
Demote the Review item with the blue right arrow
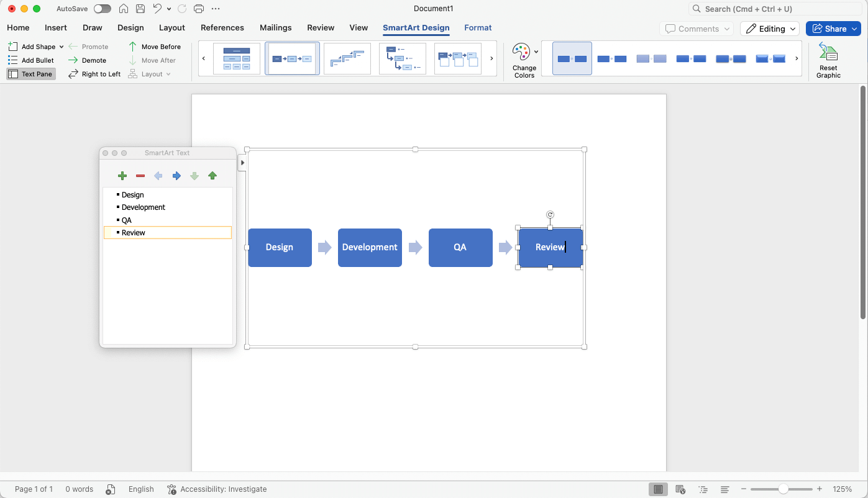176,176
